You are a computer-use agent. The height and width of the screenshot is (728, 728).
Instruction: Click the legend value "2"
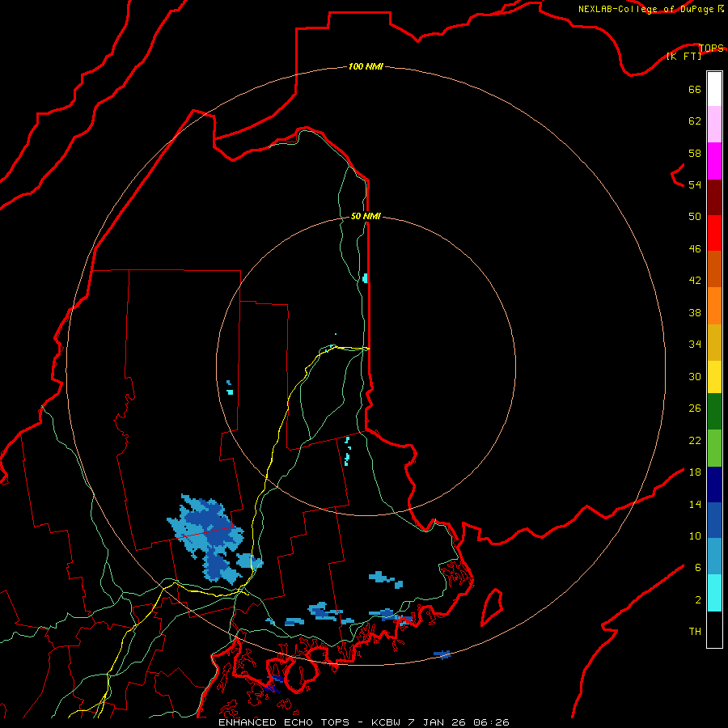point(698,600)
